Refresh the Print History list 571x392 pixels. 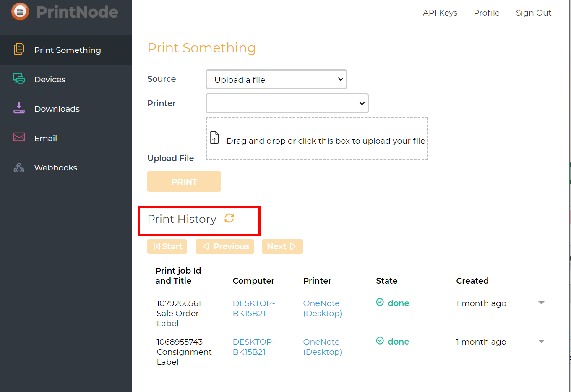pos(229,218)
